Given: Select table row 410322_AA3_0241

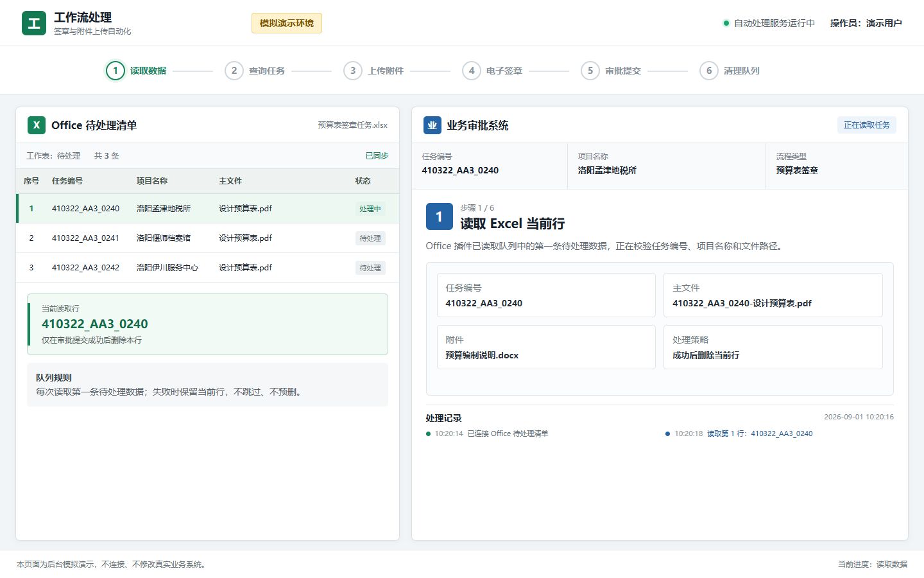Looking at the screenshot, I should [208, 238].
